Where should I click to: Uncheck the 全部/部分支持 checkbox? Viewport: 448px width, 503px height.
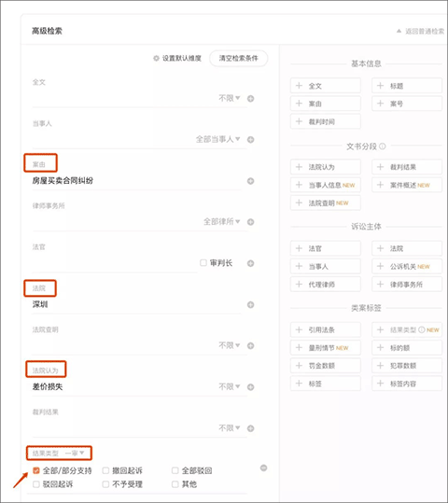click(36, 470)
